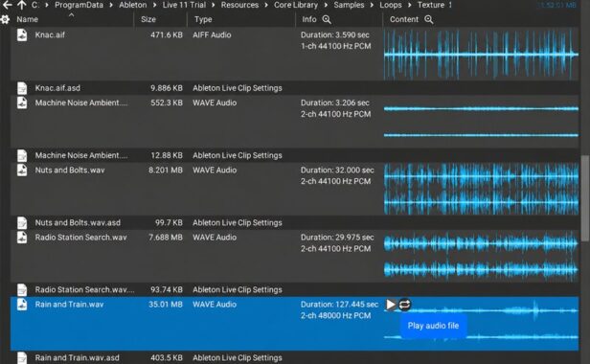This screenshot has width=590, height=364.
Task: Click the 2-ch 48000 Hz PCM info
Action: [335, 316]
